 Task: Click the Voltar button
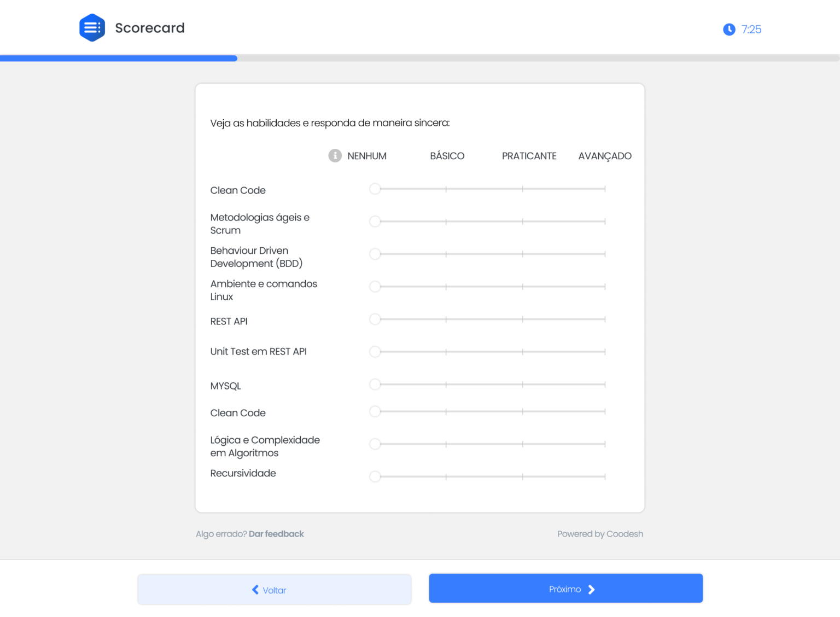pos(274,590)
